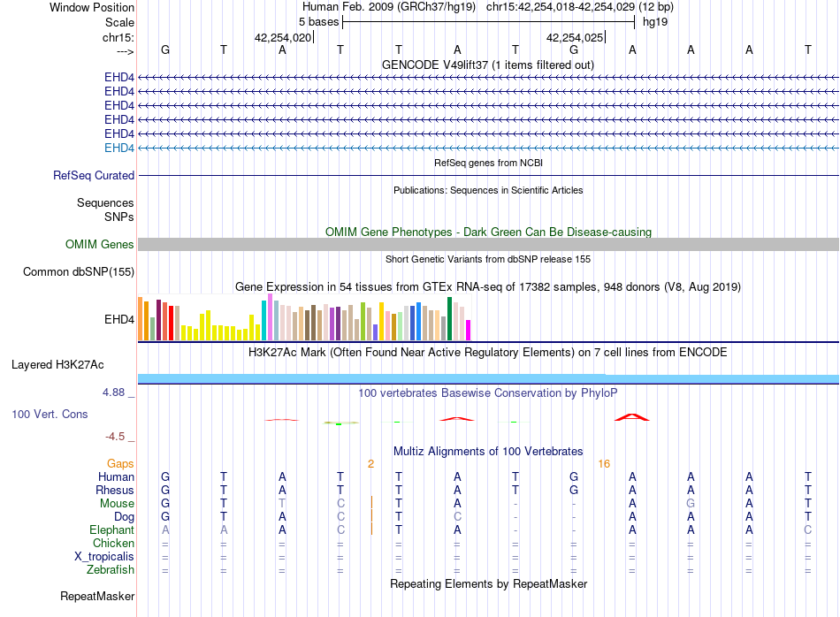Click the orange Gaps number 2

click(370, 464)
